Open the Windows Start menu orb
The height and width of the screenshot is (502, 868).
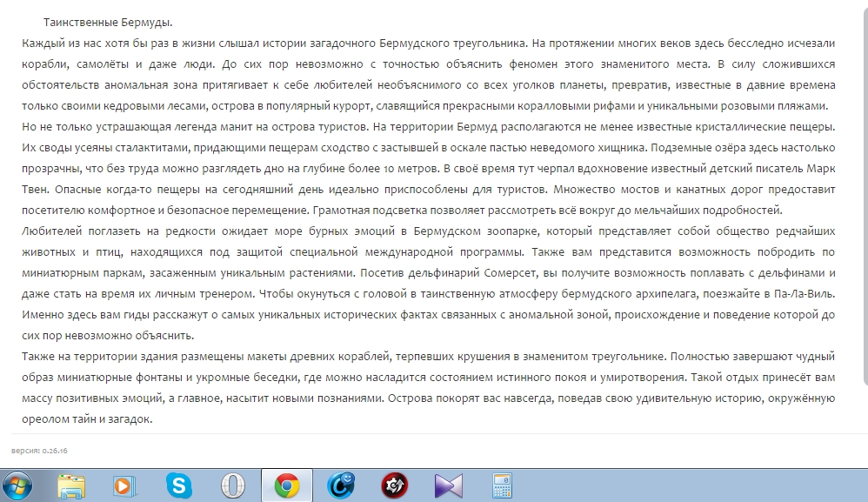[17, 486]
